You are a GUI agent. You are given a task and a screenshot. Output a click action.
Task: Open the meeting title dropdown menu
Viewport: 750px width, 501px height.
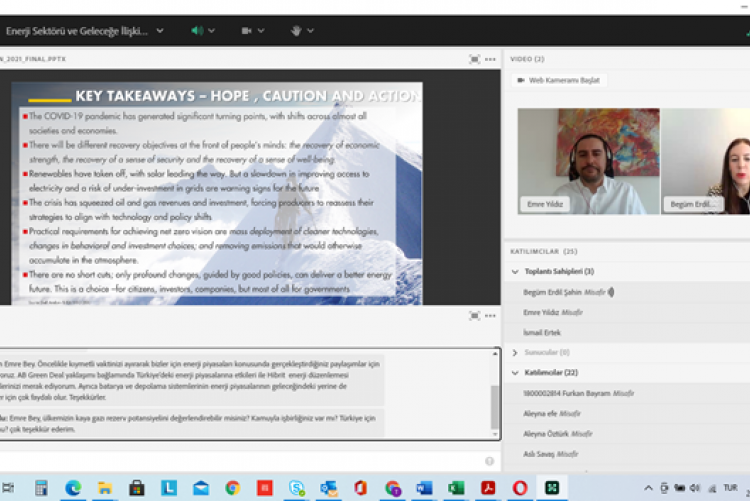(x=159, y=31)
